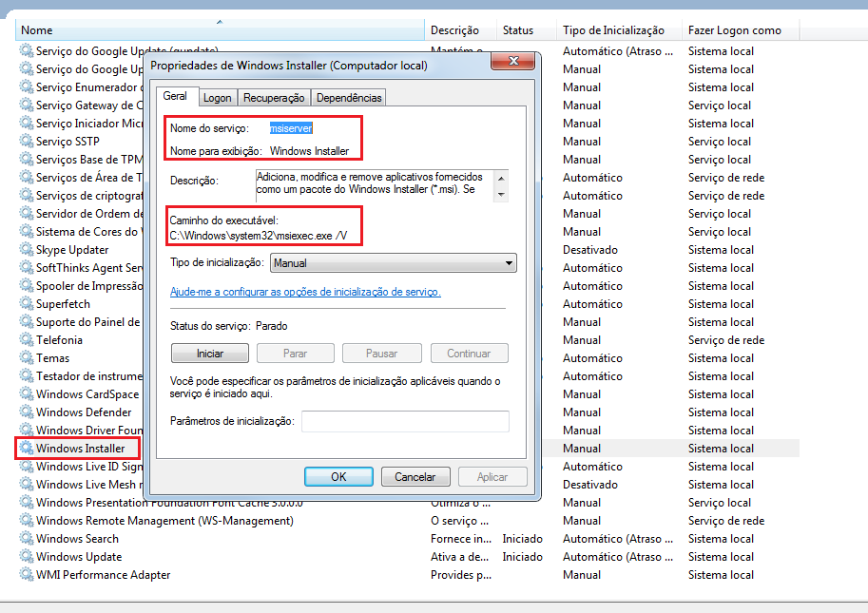The image size is (868, 613).
Task: Click the Pausar service button
Action: point(381,353)
